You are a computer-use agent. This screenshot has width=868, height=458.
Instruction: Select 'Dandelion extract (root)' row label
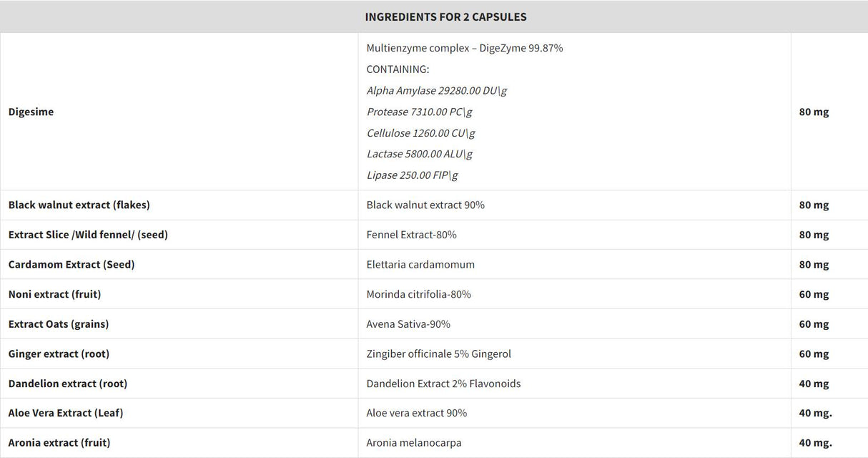[67, 384]
